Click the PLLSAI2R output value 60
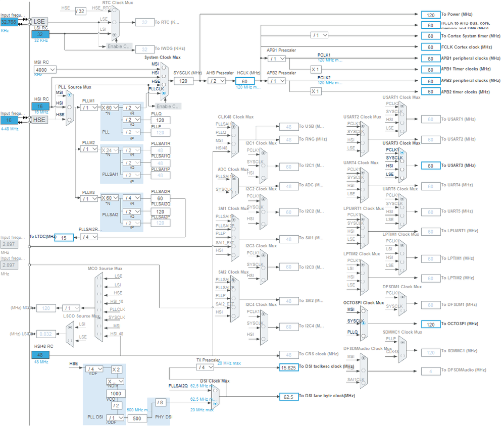Image resolution: width=504 pixels, height=427 pixels. click(x=161, y=198)
